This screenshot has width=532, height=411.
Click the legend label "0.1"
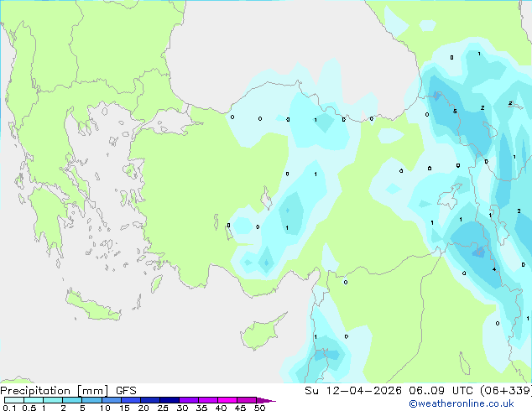point(9,408)
